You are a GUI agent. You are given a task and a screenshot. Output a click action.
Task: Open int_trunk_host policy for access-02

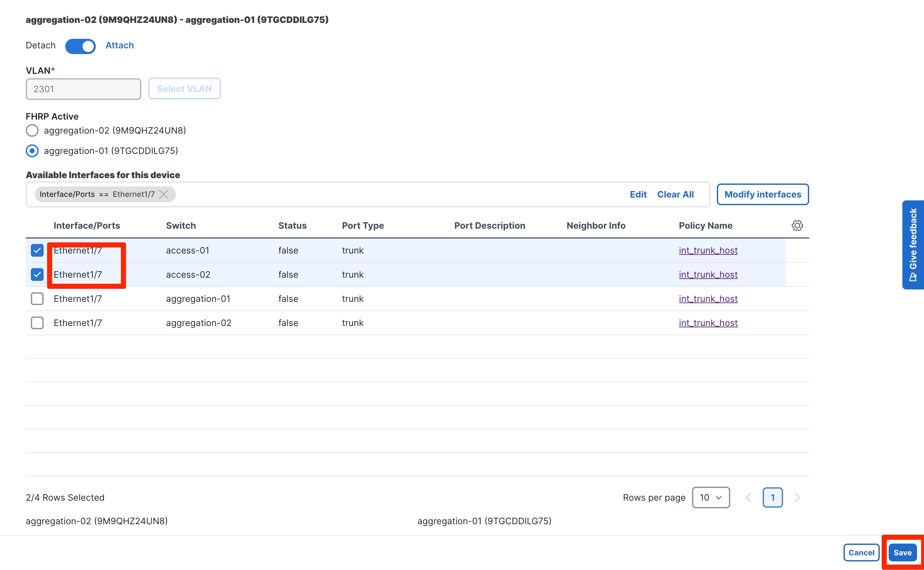point(708,275)
